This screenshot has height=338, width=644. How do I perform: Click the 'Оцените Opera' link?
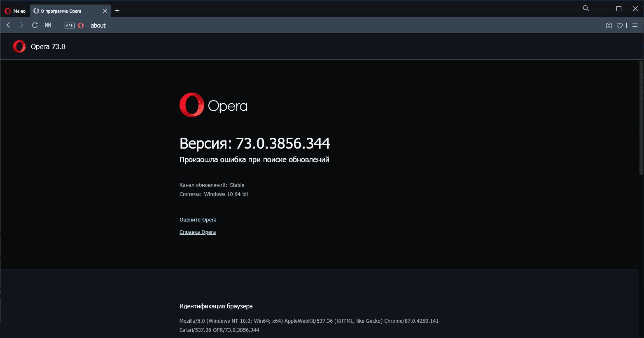[x=198, y=220]
